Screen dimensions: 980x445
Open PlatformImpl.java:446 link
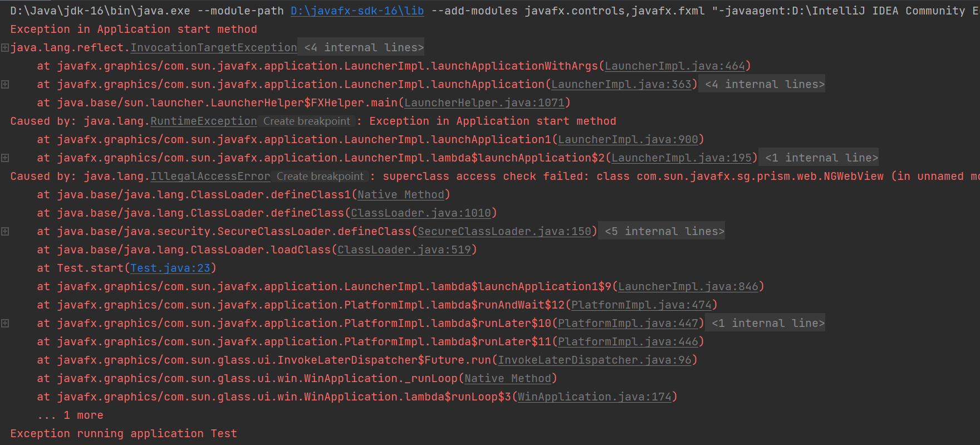point(628,342)
